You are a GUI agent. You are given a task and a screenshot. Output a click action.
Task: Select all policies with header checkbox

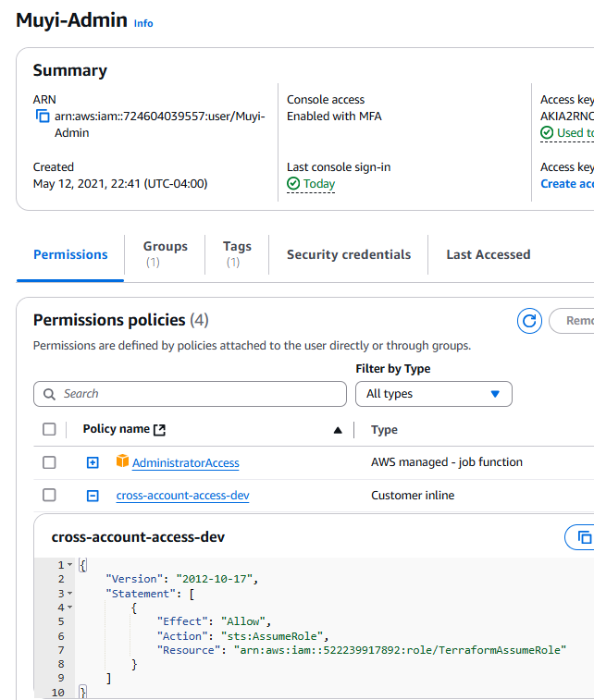point(49,429)
